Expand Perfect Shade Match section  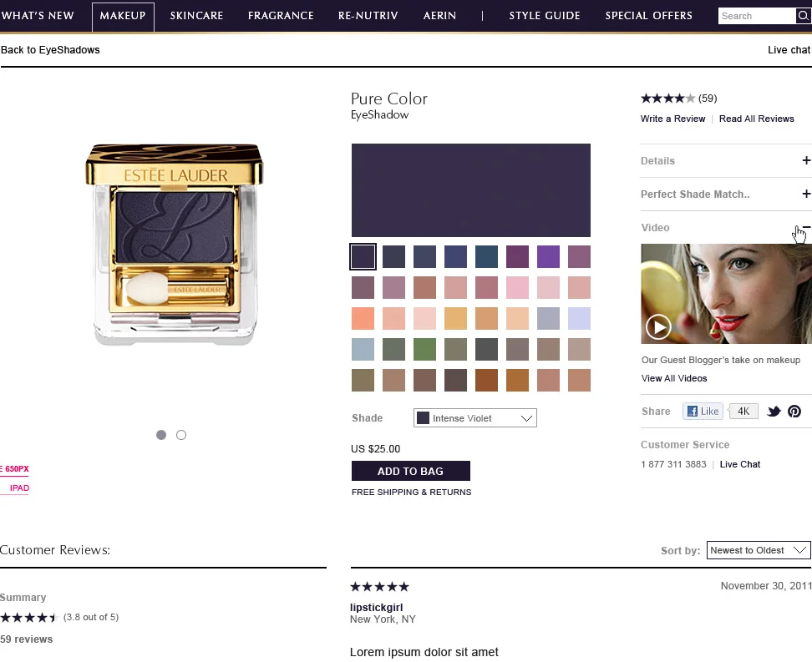[x=806, y=194]
